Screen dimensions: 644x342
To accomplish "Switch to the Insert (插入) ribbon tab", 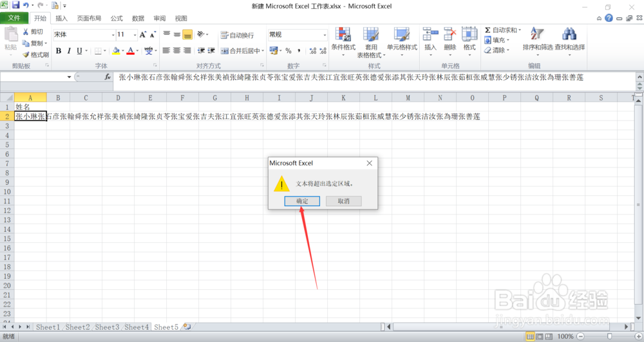I will click(61, 18).
